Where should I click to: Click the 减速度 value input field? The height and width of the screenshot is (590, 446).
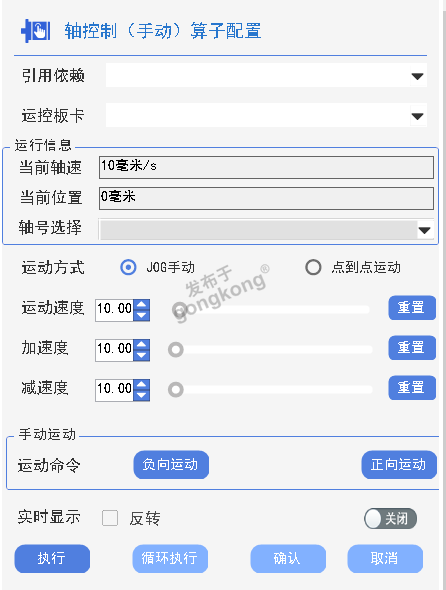click(114, 390)
